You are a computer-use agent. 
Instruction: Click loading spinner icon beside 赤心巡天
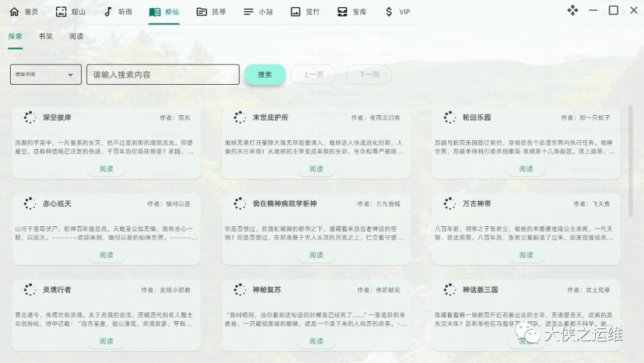30,204
